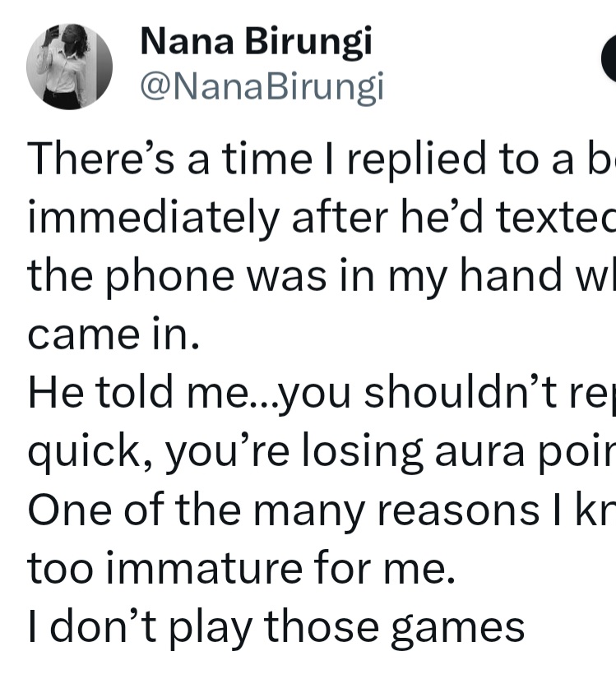
Task: Open the @NanaBirungi handle link
Action: 262,85
